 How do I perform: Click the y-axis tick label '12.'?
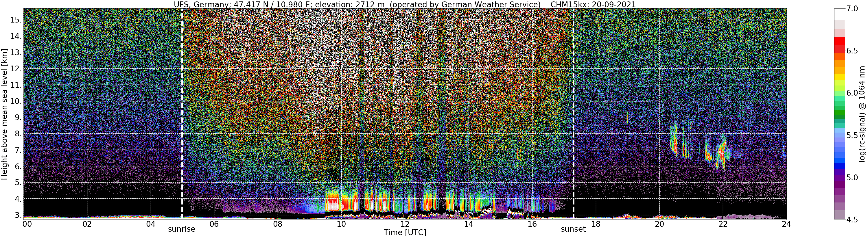(x=16, y=69)
